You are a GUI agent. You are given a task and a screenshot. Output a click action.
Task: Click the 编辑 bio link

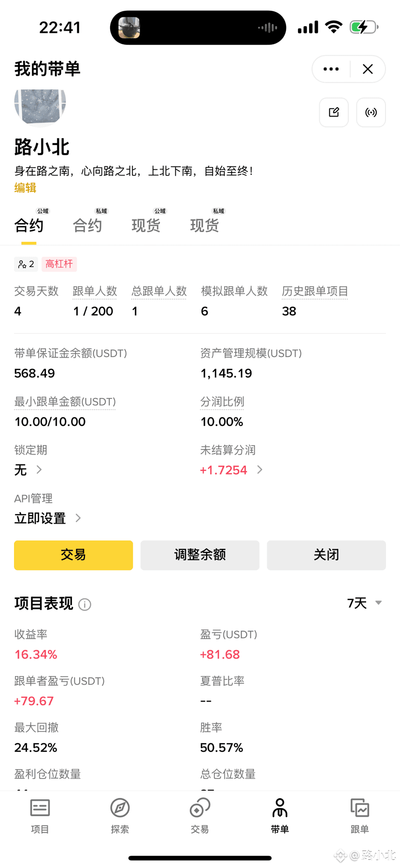point(25,188)
